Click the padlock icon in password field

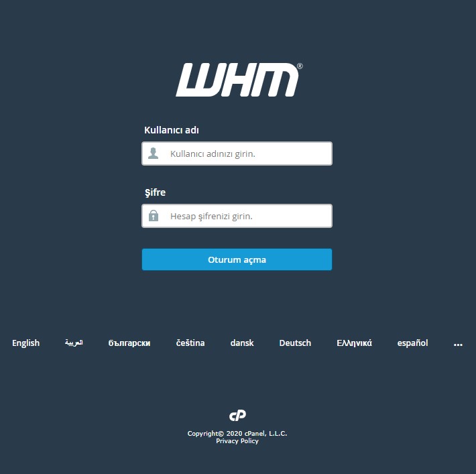click(x=154, y=216)
